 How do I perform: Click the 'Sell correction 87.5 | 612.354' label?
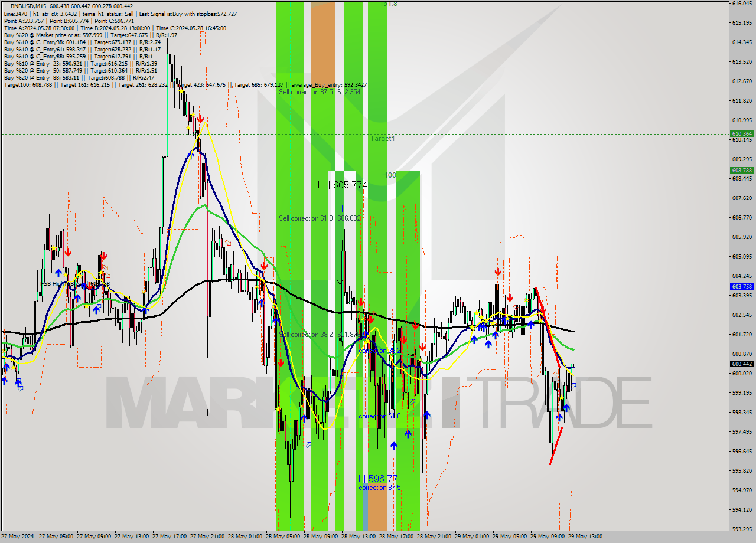(x=320, y=92)
